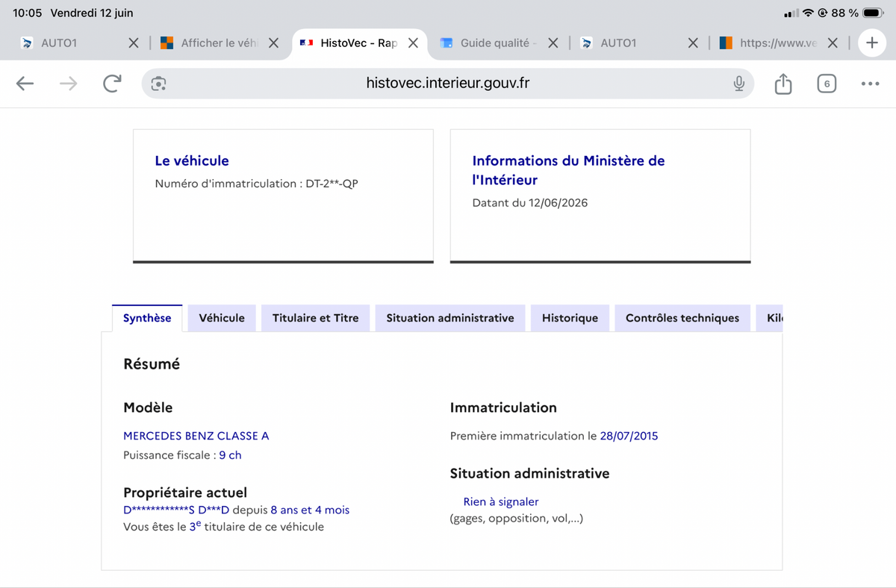This screenshot has height=588, width=896.
Task: Switch to the Guide qualité browser tab
Action: pos(485,43)
